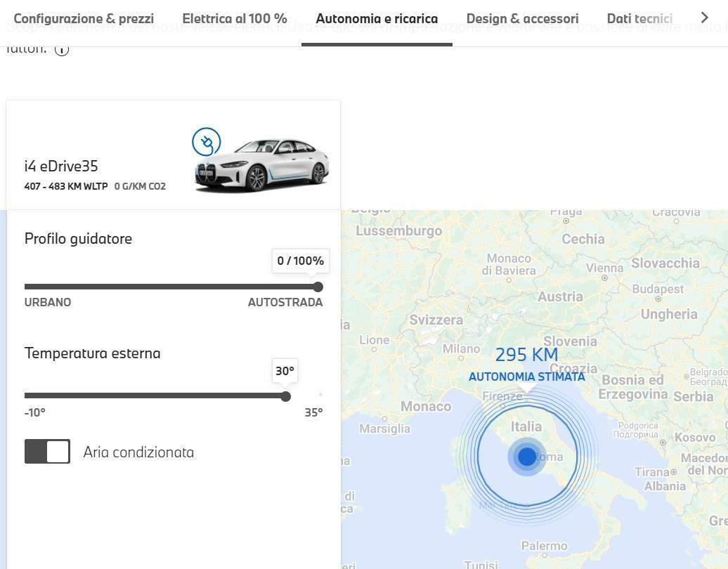Switch to Elettrica al 100 % tab

point(235,18)
